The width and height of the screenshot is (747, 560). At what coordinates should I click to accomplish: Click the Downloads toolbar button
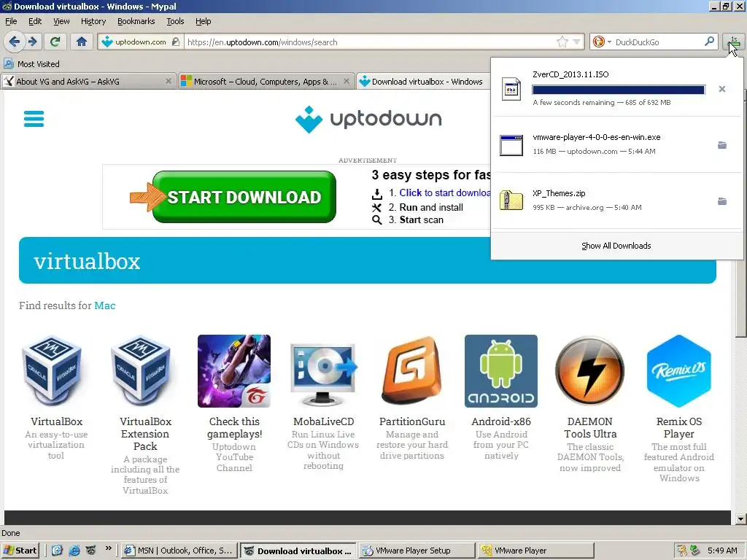734,43
